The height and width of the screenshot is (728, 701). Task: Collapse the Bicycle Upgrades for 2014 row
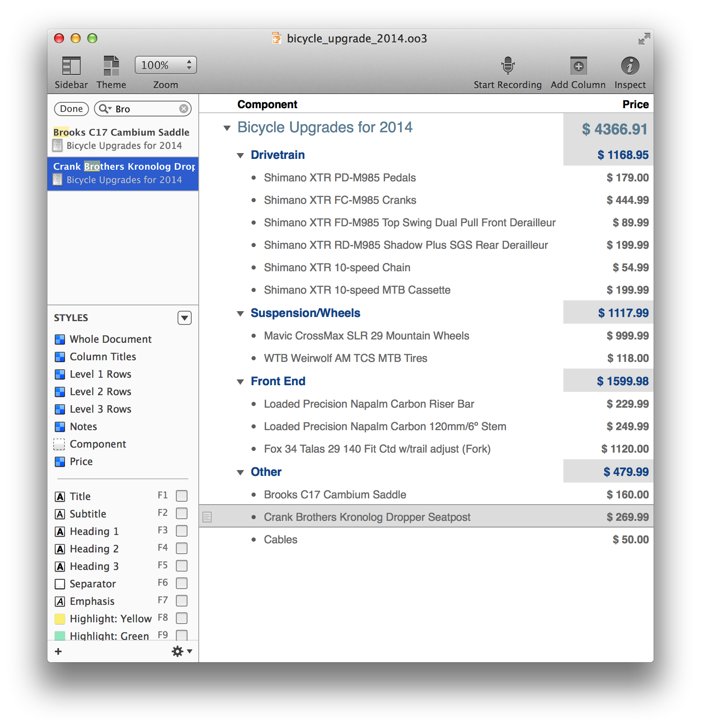coord(227,128)
